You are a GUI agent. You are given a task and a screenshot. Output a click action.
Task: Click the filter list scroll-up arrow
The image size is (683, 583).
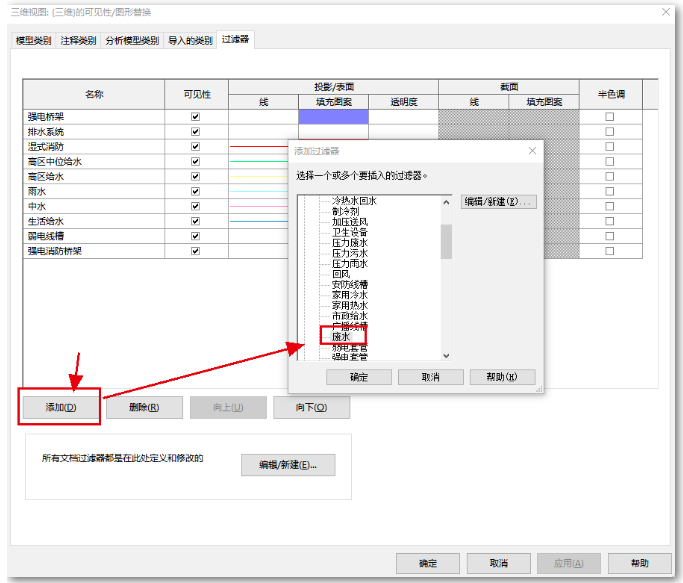click(446, 202)
